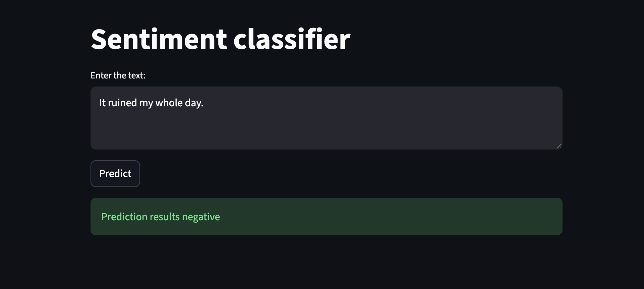Place cursor before 'It' in the text area
The height and width of the screenshot is (289, 644).
coord(99,103)
